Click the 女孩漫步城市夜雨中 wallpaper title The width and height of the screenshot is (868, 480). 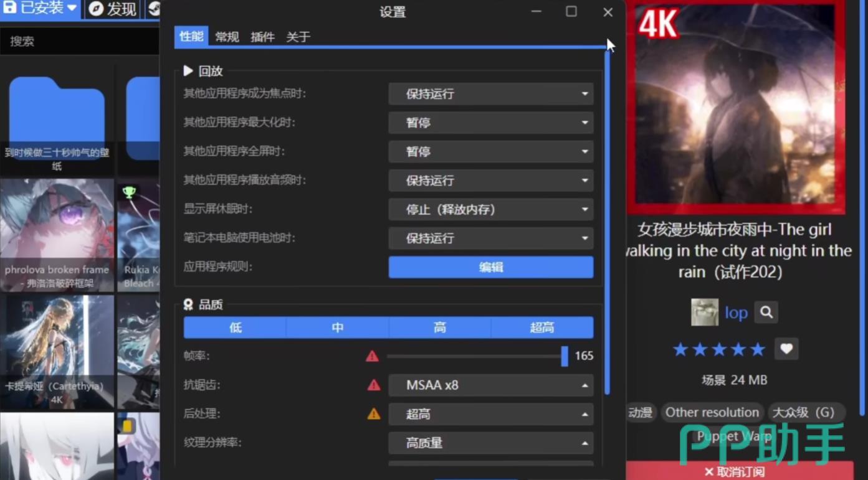[739, 251]
